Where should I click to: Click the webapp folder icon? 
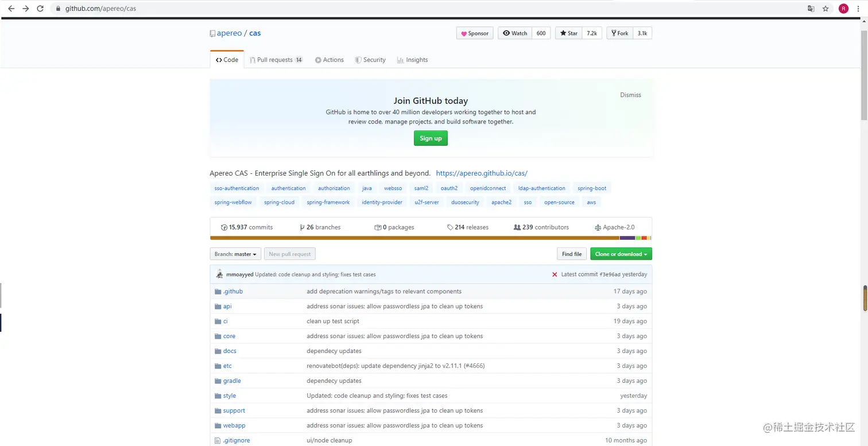[x=218, y=426]
